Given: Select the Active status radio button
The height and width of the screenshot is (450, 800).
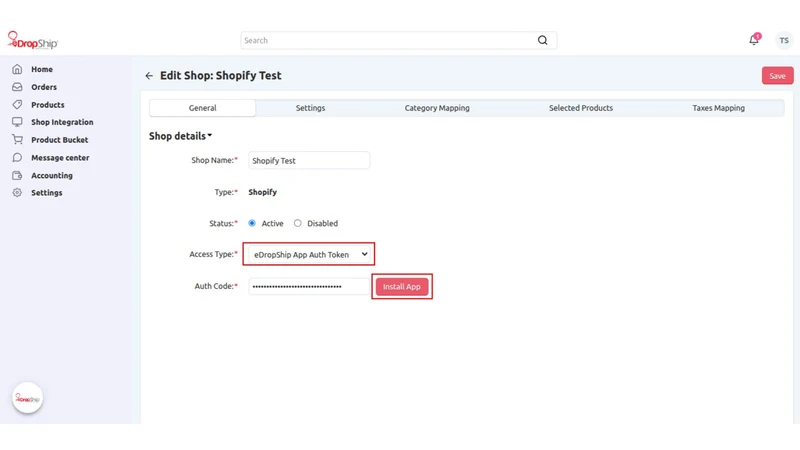Looking at the screenshot, I should (252, 223).
